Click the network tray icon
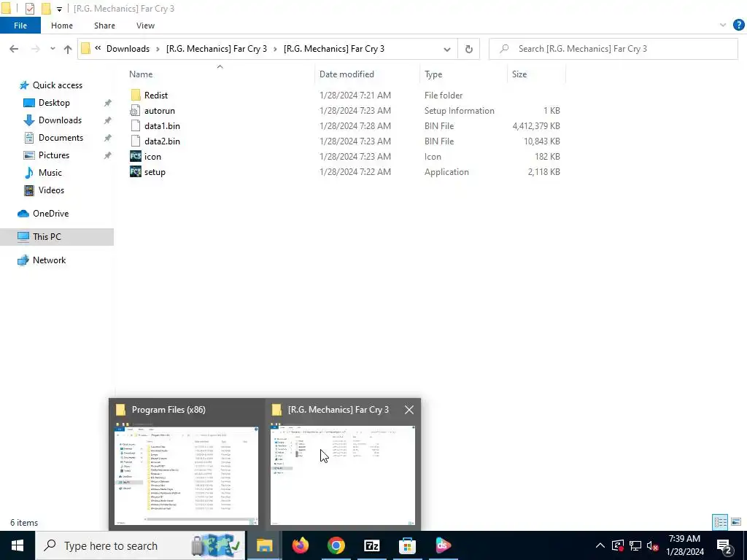The width and height of the screenshot is (747, 560). tap(635, 545)
